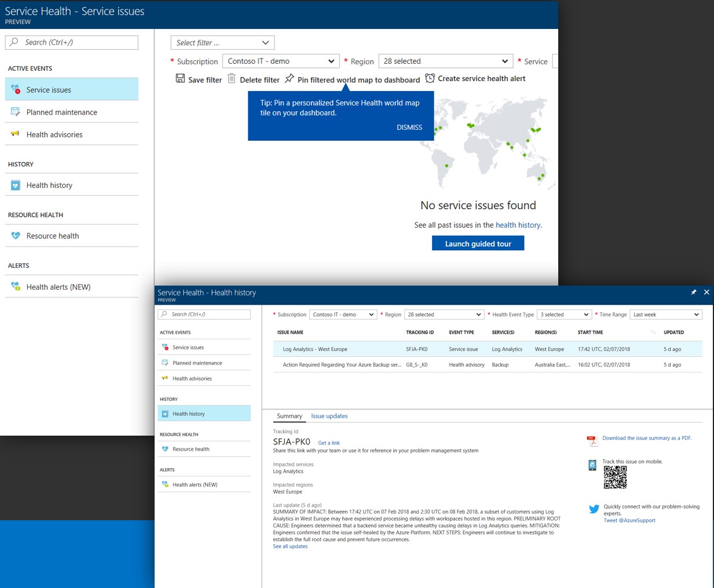Click the Twitter bird icon
This screenshot has height=588, width=714.
594,509
